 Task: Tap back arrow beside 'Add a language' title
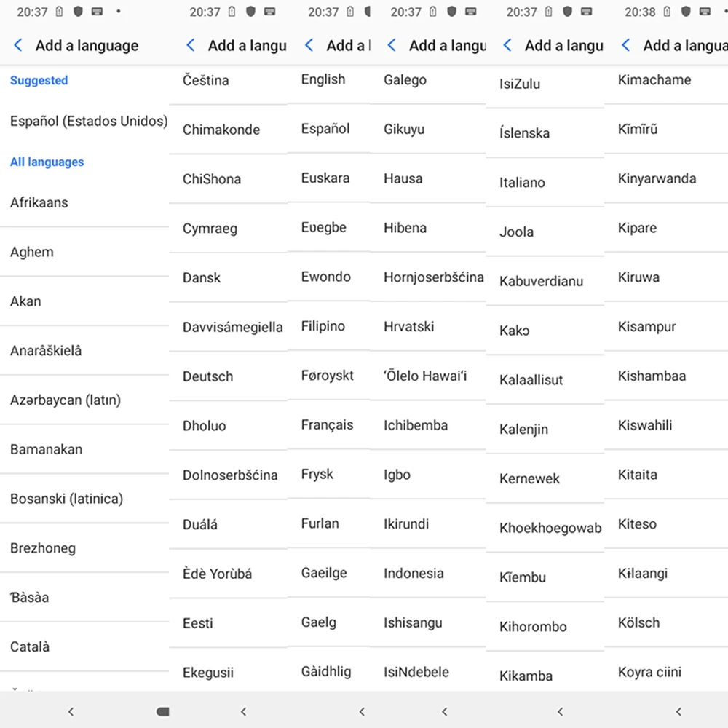tap(18, 45)
